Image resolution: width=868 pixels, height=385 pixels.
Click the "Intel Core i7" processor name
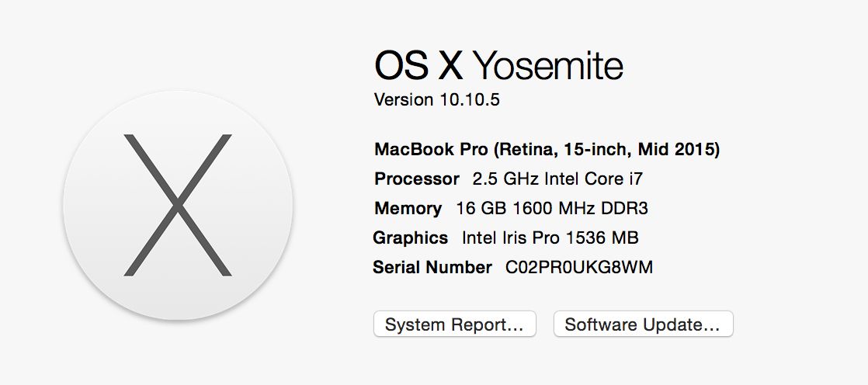pos(593,179)
